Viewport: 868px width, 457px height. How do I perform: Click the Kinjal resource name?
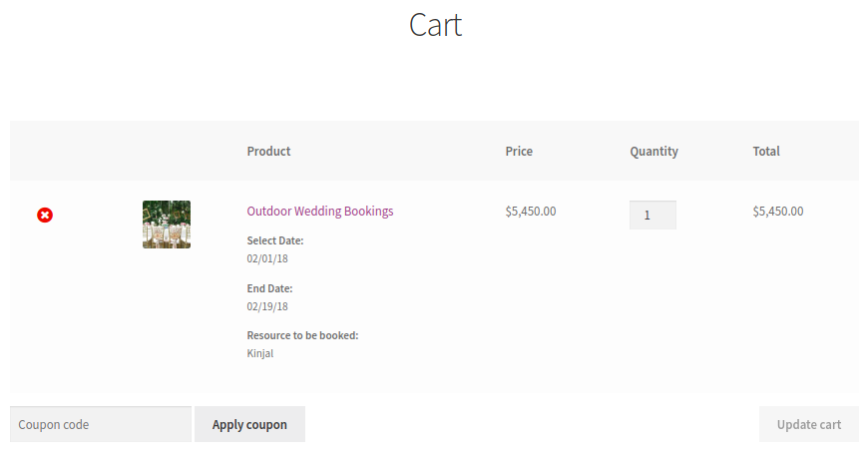[260, 353]
